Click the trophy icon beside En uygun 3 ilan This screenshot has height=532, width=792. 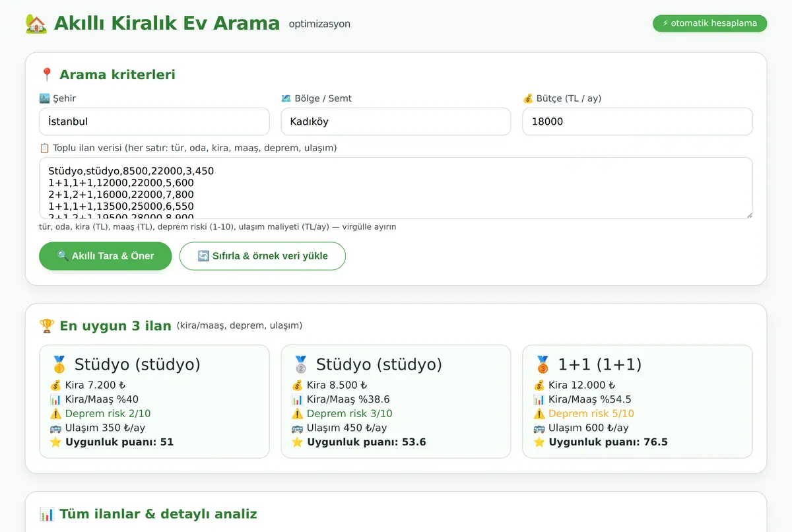tap(46, 326)
